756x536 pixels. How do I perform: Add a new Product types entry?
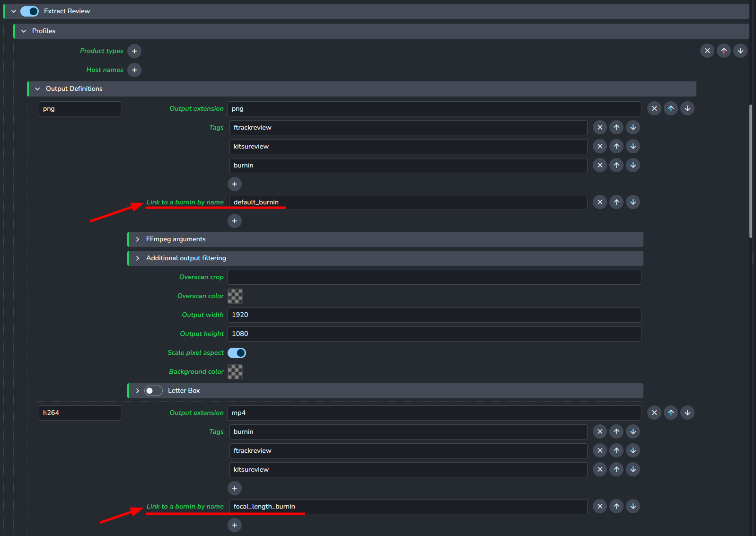tap(134, 51)
